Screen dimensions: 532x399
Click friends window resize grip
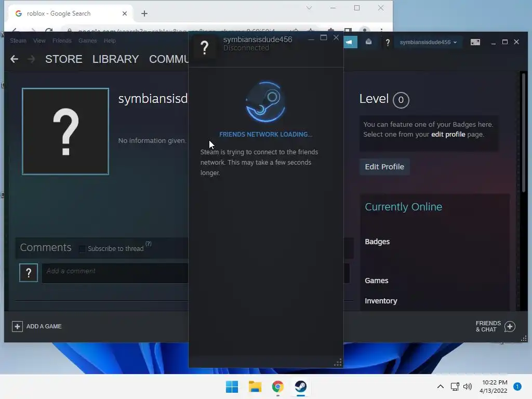pyautogui.click(x=338, y=362)
